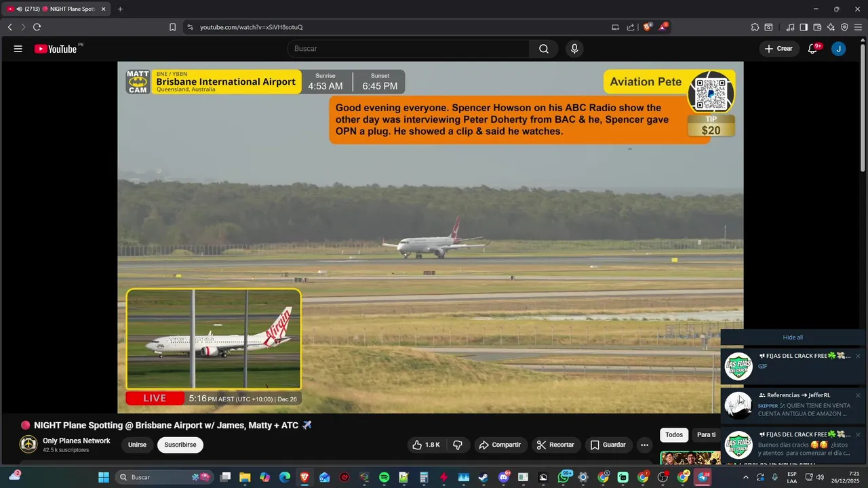Image resolution: width=868 pixels, height=488 pixels.
Task: Click the Virgin Australia picture-in-picture inset
Action: click(214, 339)
